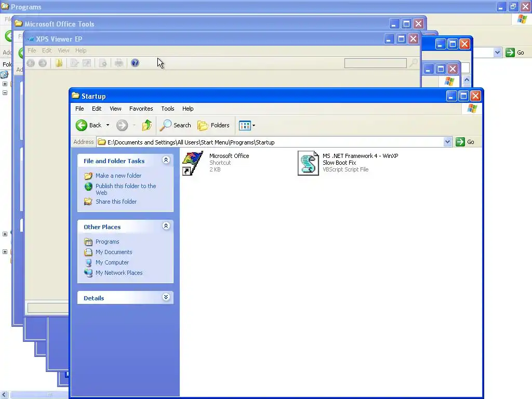Screen dimensions: 532x399
Task: Open My Network Places link
Action: 119,273
